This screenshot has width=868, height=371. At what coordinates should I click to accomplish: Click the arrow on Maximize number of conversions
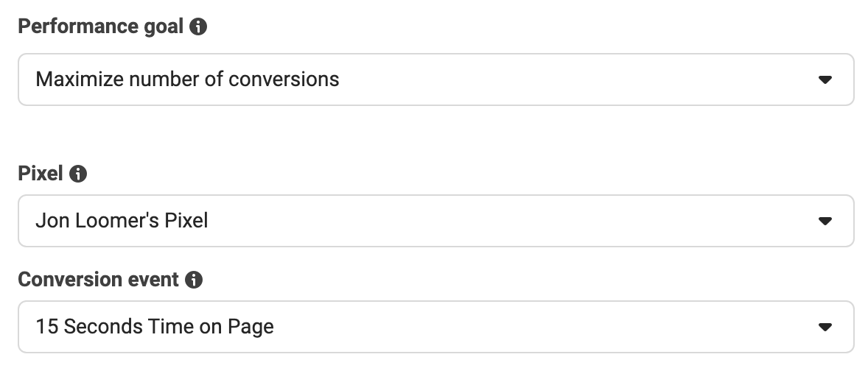[x=825, y=80]
